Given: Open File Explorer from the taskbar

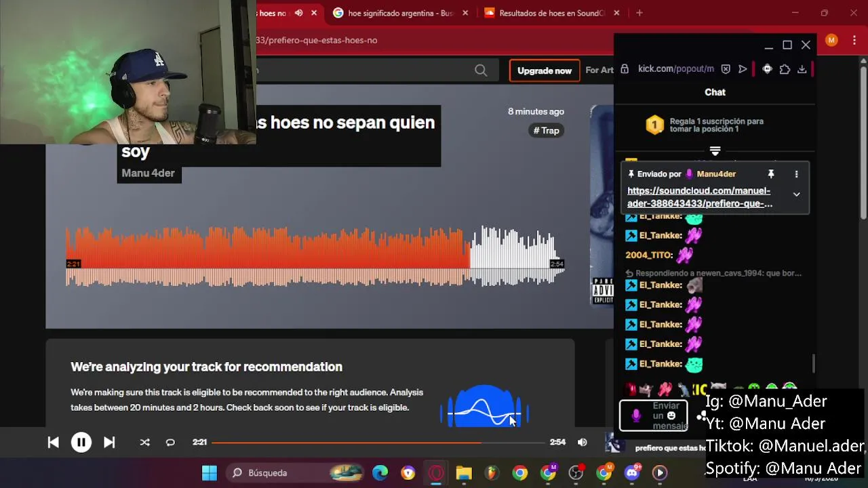Looking at the screenshot, I should [x=464, y=472].
